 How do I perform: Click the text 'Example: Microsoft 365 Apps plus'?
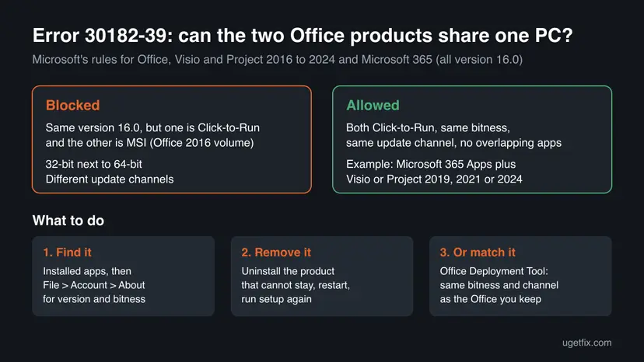coord(431,164)
